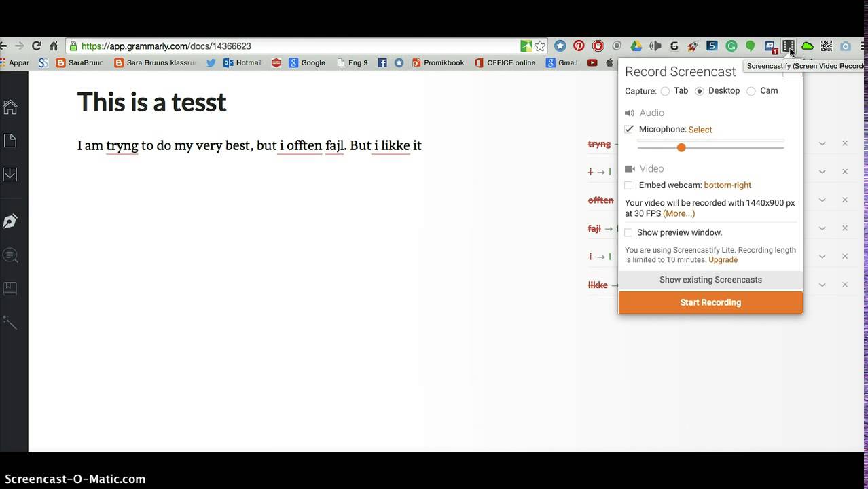The width and height of the screenshot is (868, 489).
Task: Expand the fajl suggestion card chevron
Action: click(822, 228)
